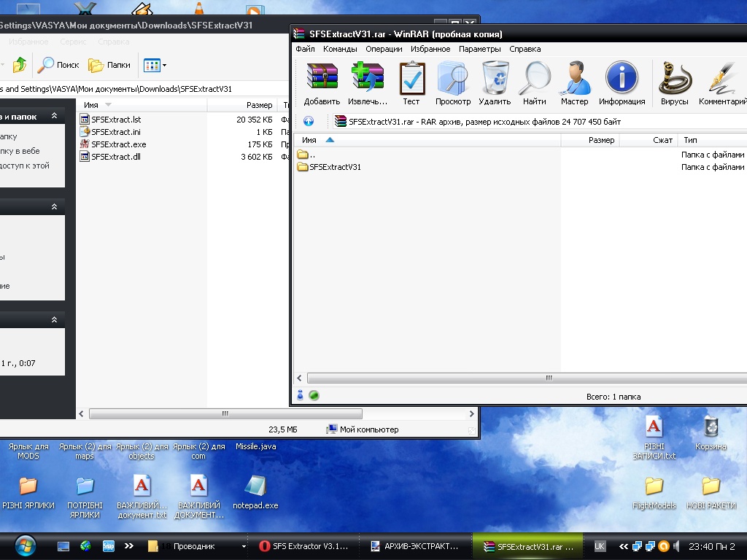This screenshot has width=747, height=560.
Task: Open WinRAR Справка menu
Action: 525,49
